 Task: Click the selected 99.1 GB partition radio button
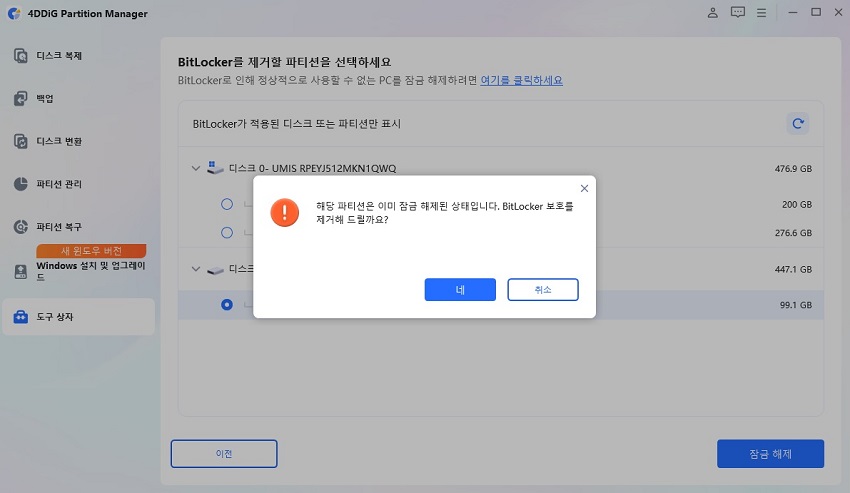pyautogui.click(x=227, y=305)
